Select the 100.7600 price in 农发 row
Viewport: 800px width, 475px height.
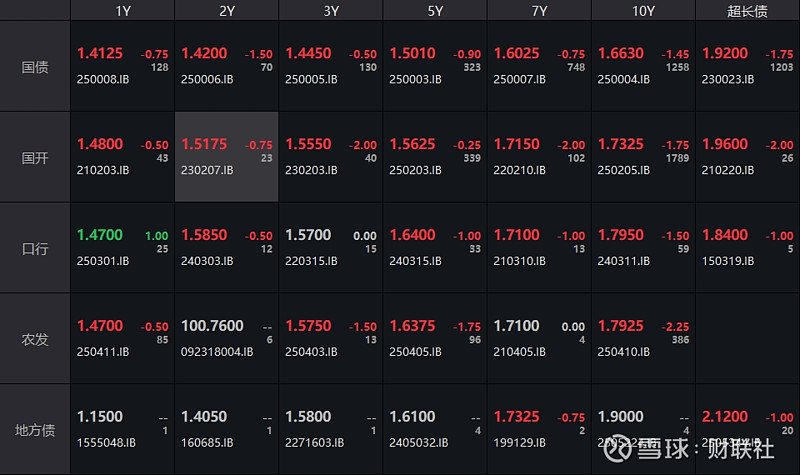(212, 326)
